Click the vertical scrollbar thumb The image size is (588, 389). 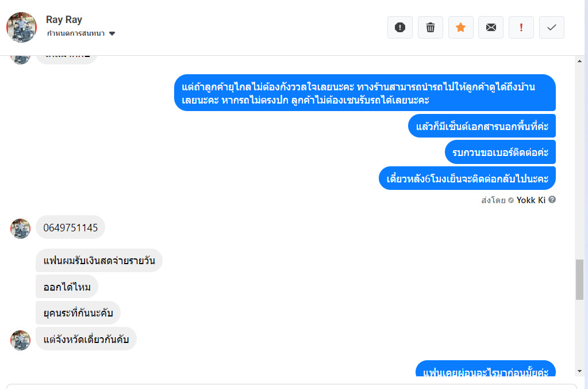tap(579, 279)
